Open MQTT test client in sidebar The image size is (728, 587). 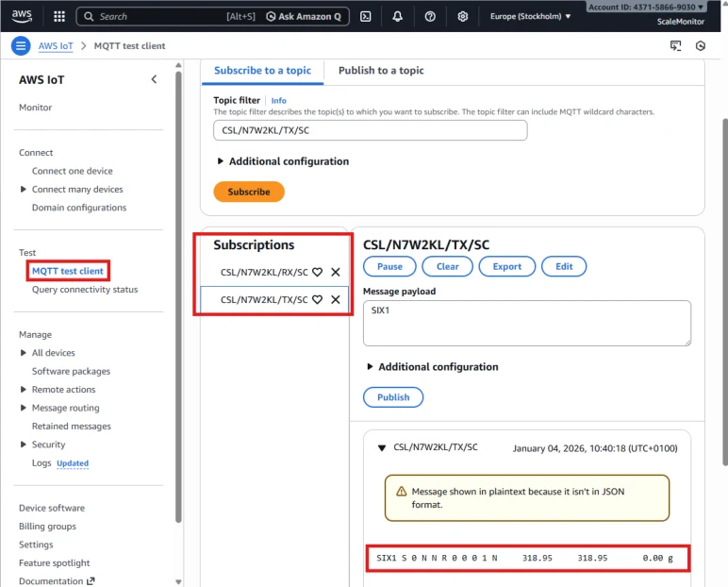click(68, 271)
